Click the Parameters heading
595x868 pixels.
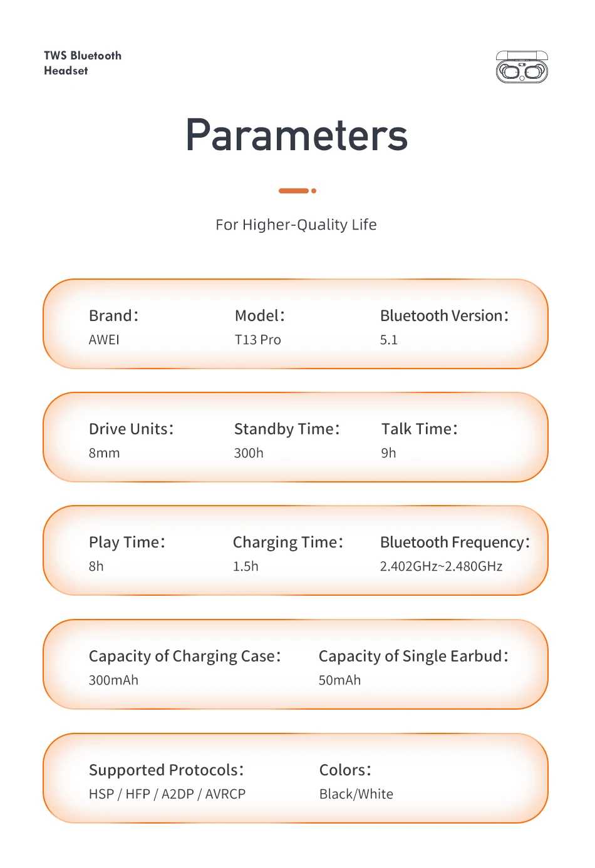[296, 135]
